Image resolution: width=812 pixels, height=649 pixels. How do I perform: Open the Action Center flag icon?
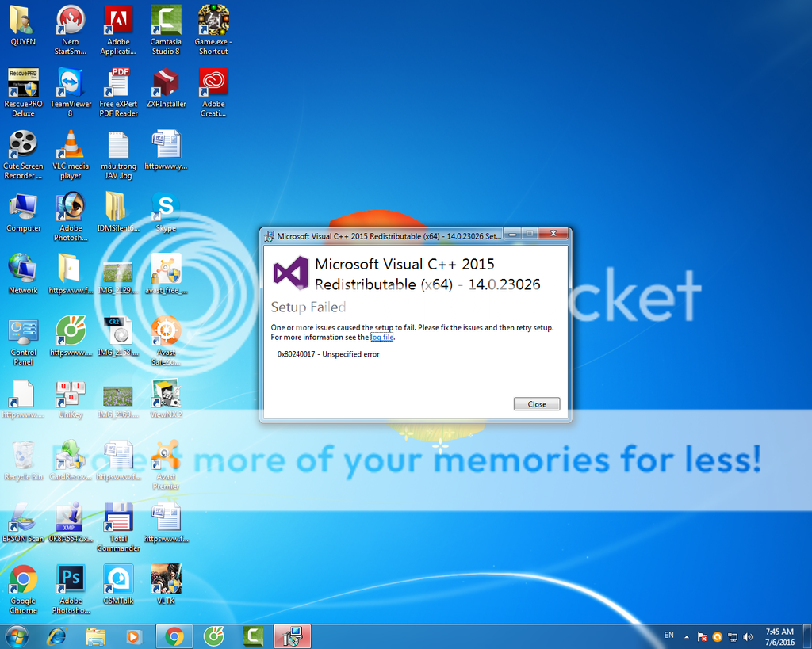(703, 636)
